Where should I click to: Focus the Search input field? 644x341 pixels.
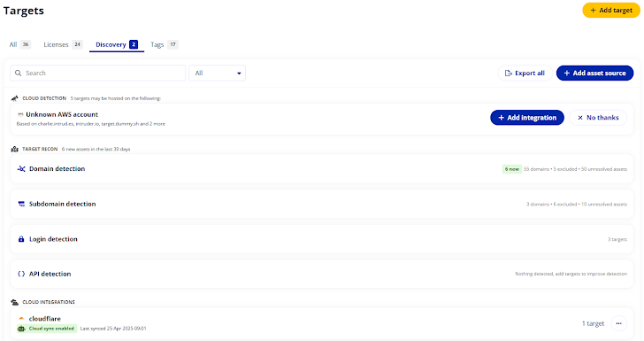[97, 74]
